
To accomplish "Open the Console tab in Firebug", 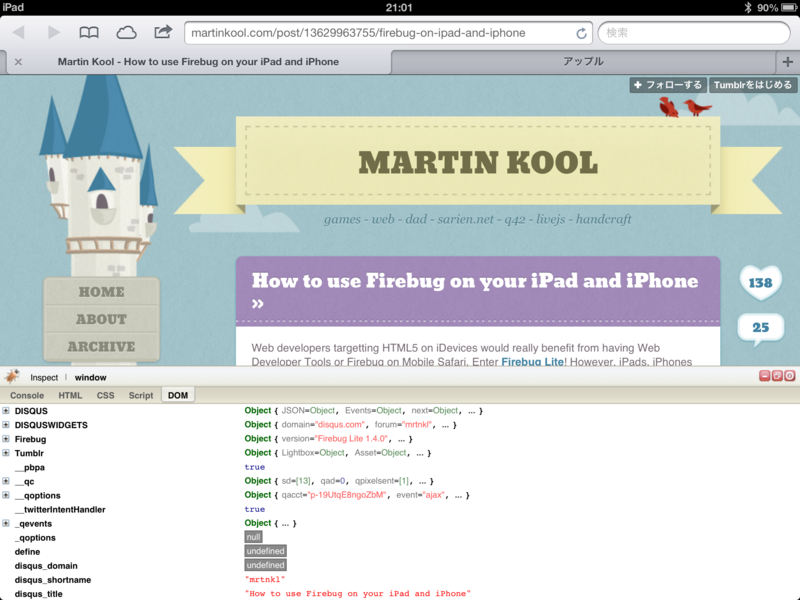I will point(27,395).
